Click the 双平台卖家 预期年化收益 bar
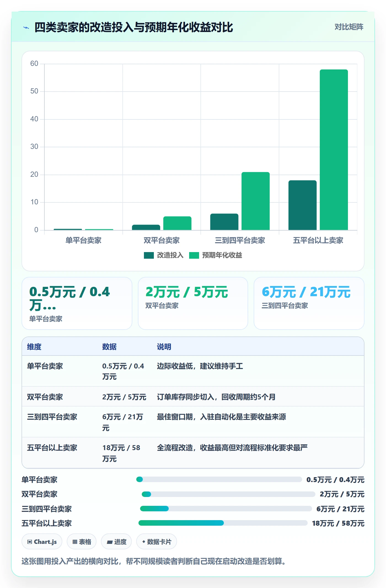This screenshot has width=386, height=588. tap(177, 223)
